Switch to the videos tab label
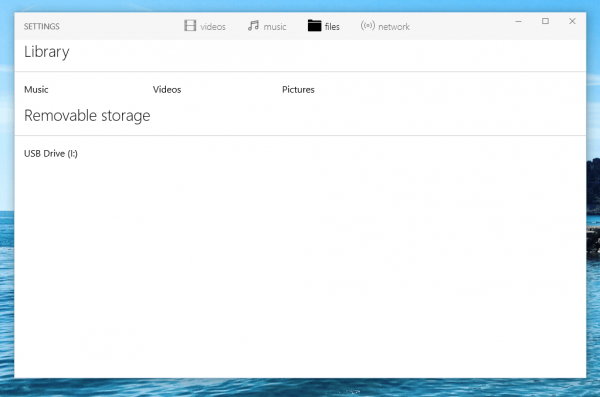Viewport: 600px width, 397px height. pyautogui.click(x=213, y=26)
